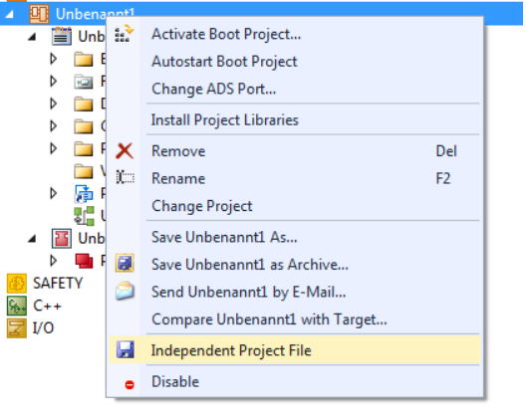This screenshot has height=420, width=529.
Task: Choose Save Unbenannt1 As... entry
Action: [x=224, y=237]
